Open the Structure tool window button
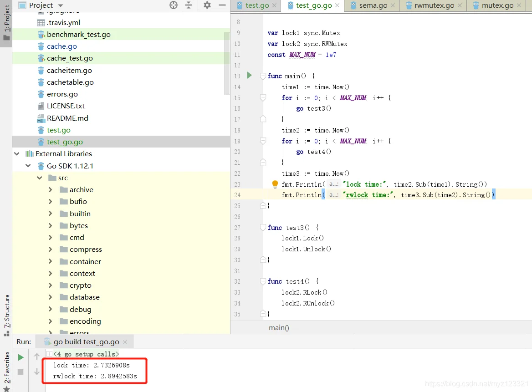 pos(6,316)
